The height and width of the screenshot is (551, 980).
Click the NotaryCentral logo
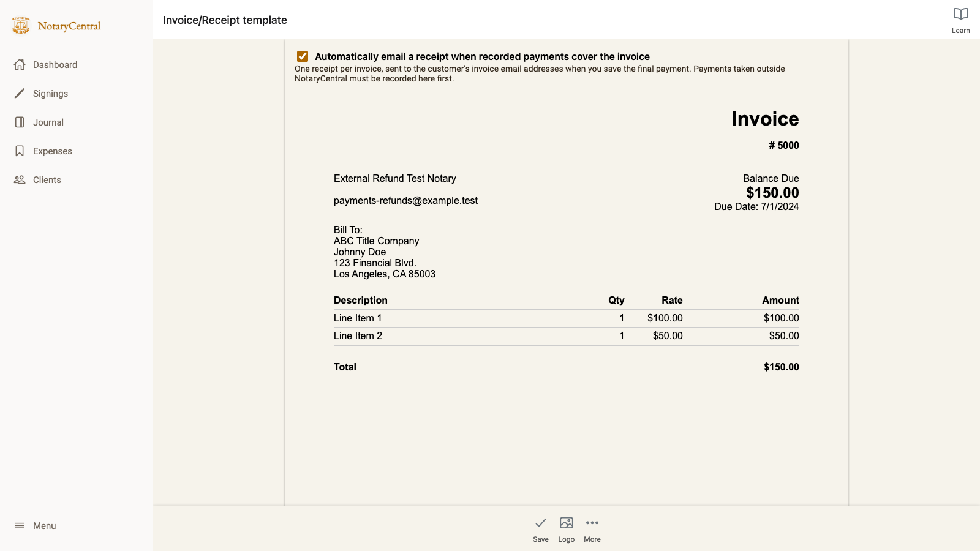56,26
